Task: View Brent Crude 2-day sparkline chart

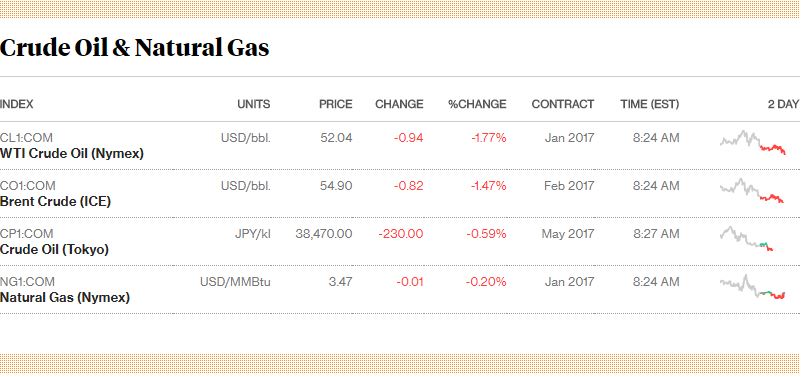Action: tap(752, 191)
